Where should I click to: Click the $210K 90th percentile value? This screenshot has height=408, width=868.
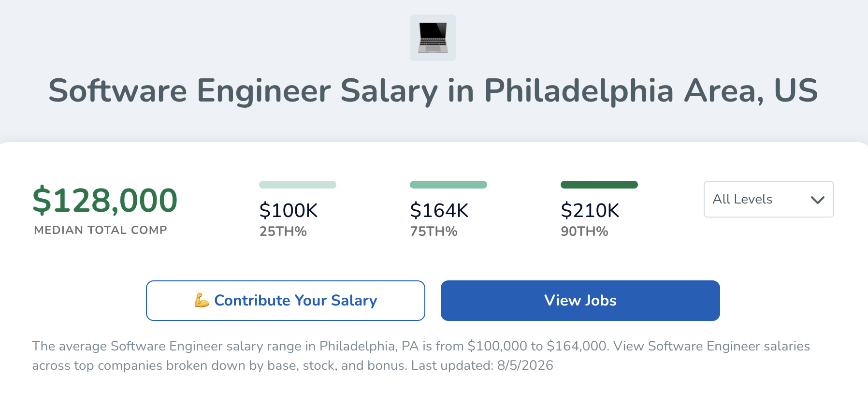coord(590,211)
